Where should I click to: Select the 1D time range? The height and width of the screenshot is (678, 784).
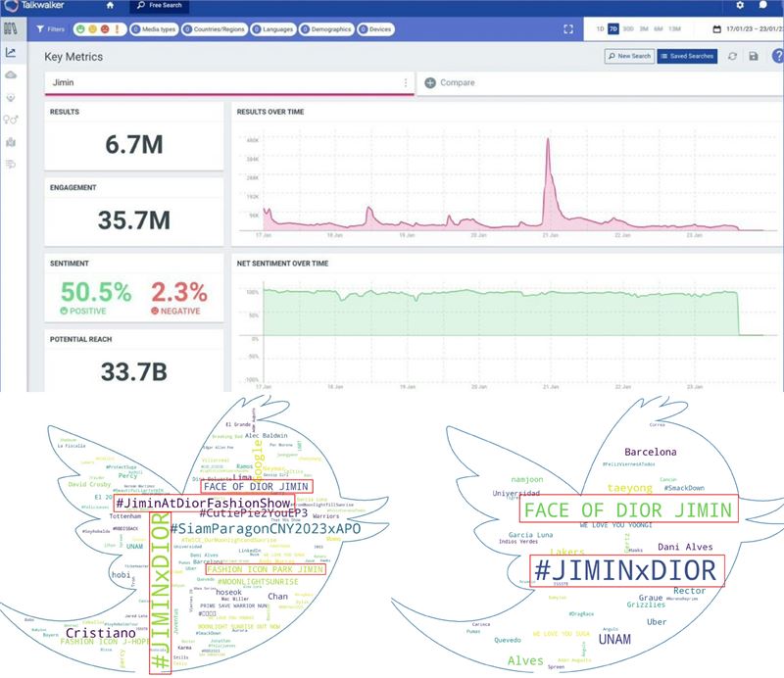[600, 29]
